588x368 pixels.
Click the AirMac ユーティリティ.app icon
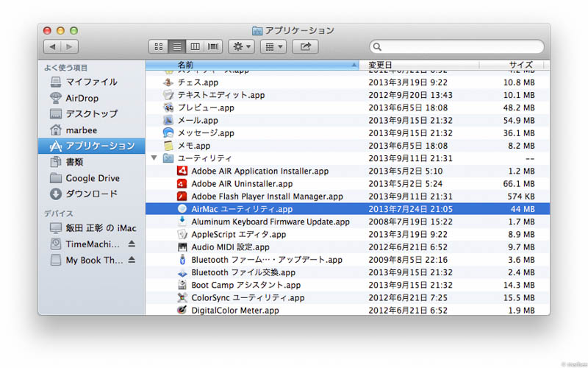click(182, 209)
